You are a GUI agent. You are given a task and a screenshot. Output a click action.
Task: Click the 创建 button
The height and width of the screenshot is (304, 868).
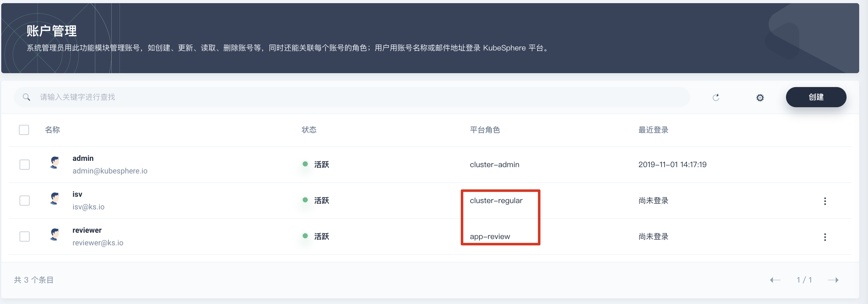pos(816,97)
